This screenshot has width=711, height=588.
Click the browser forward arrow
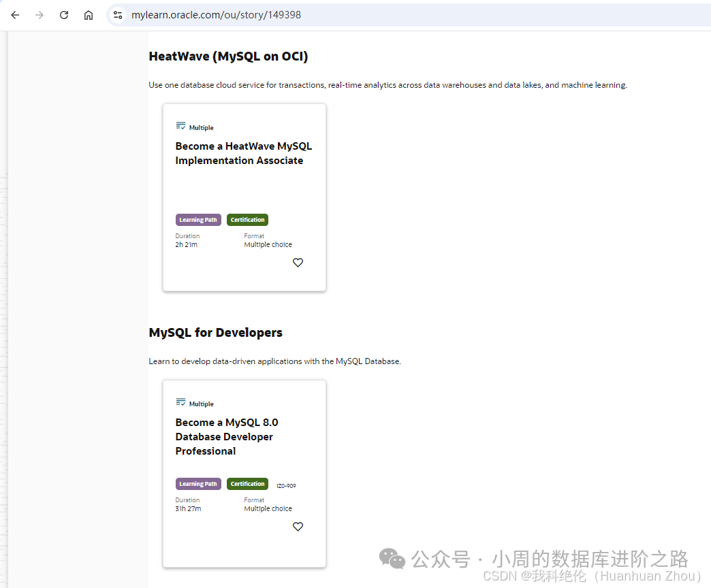tap(39, 15)
